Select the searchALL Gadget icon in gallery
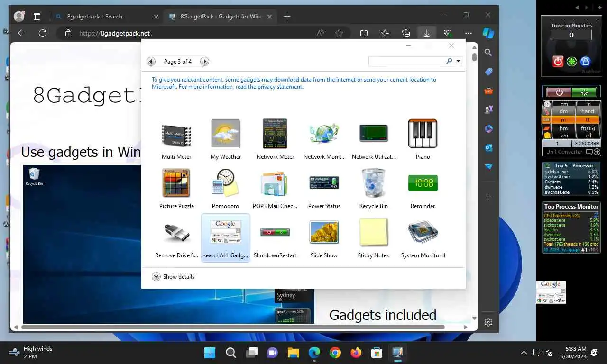 (x=226, y=232)
